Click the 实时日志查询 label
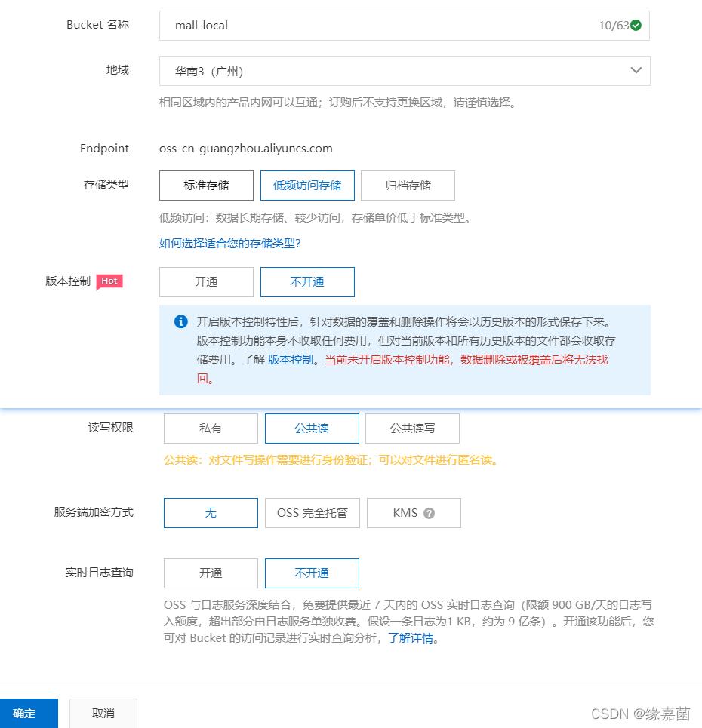 click(99, 573)
